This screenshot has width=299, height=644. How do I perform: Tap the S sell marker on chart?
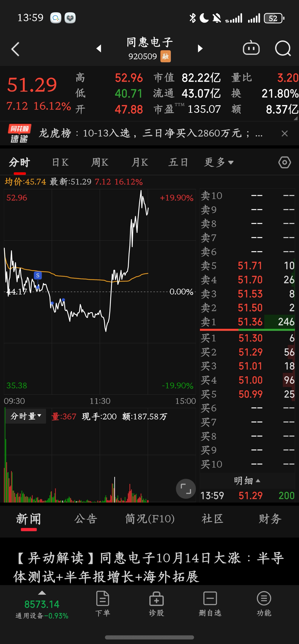38,276
